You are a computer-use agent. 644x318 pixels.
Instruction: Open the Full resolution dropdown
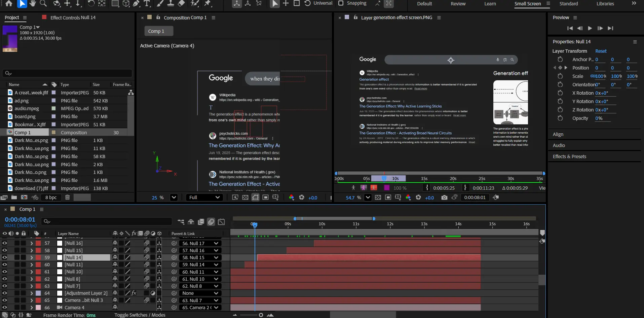coord(204,197)
